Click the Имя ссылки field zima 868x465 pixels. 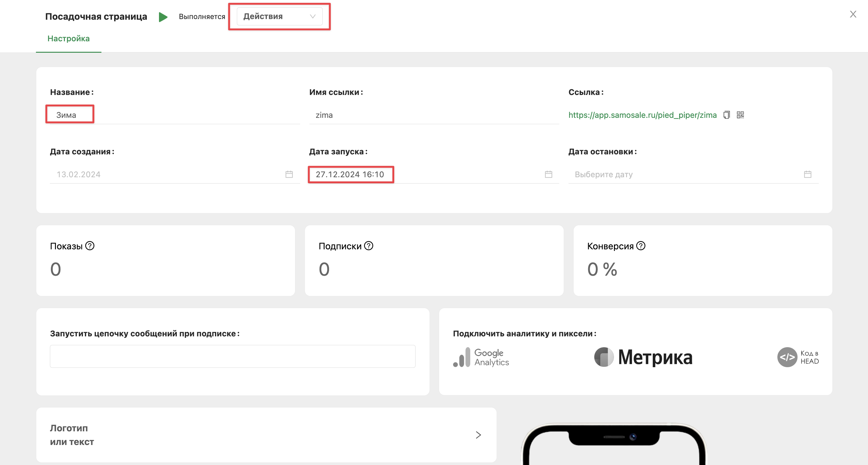(433, 115)
